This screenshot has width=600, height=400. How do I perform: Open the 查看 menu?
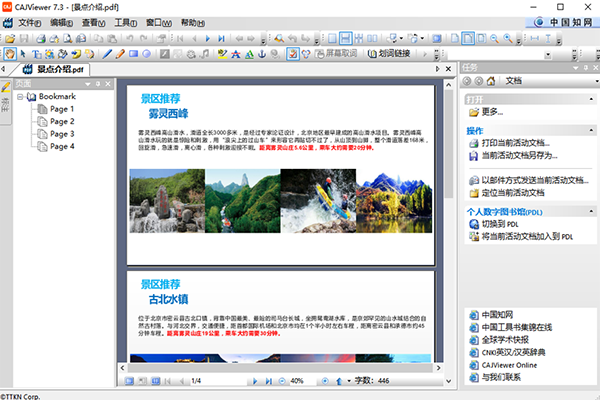click(x=93, y=23)
